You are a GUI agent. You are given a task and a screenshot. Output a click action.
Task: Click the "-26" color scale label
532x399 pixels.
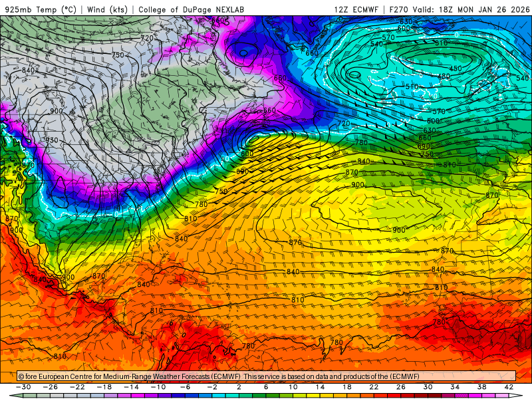pyautogui.click(x=51, y=387)
